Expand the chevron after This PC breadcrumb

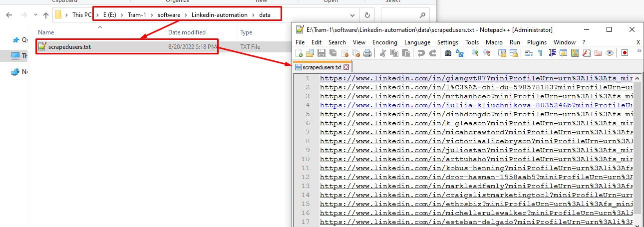click(x=96, y=15)
